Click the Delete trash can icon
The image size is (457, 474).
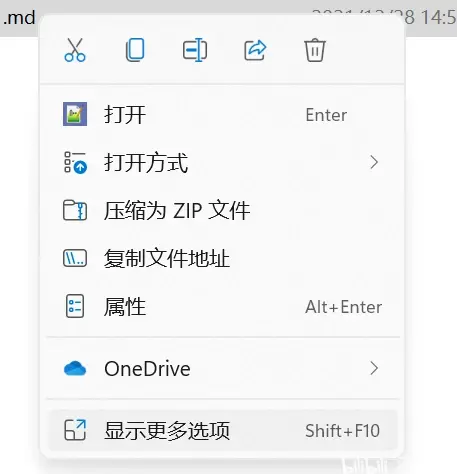pos(315,50)
